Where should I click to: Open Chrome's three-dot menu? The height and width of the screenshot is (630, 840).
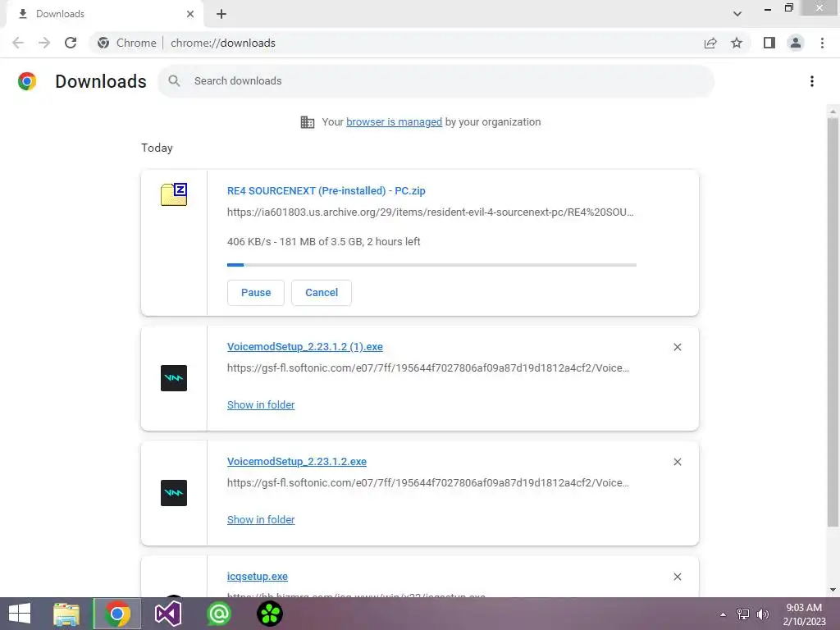822,43
